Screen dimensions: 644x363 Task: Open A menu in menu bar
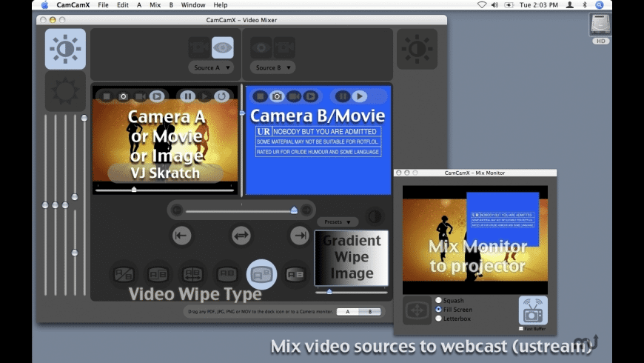139,5
